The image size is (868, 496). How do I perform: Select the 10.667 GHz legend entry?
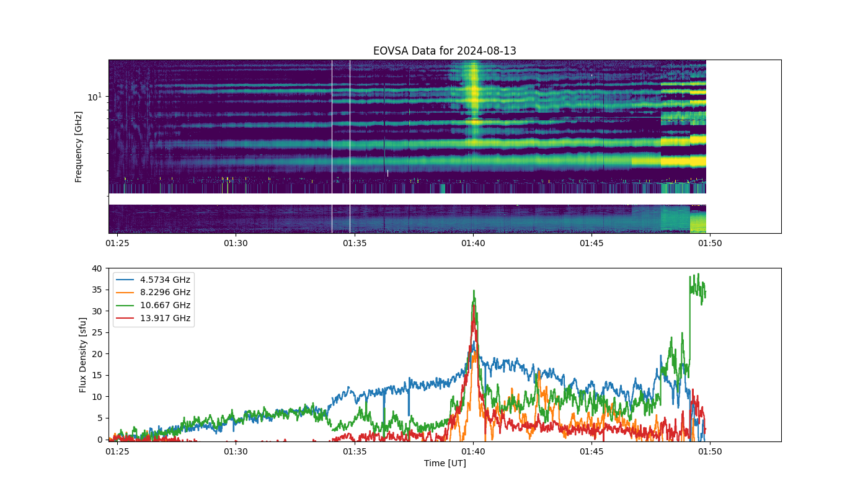[153, 306]
